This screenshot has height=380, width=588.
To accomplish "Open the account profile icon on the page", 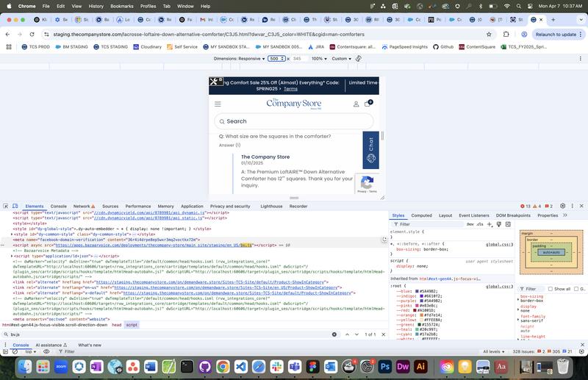I will click(x=356, y=104).
